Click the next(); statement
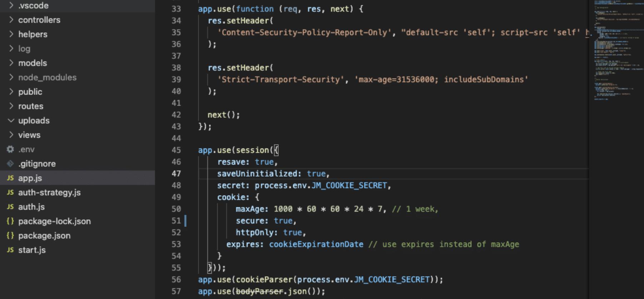This screenshot has width=644, height=299. tap(224, 115)
